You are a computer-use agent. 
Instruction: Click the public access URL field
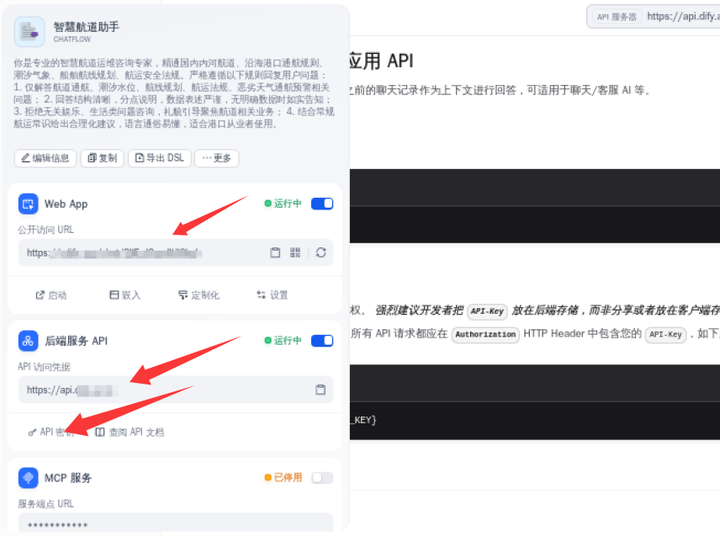coord(175,252)
